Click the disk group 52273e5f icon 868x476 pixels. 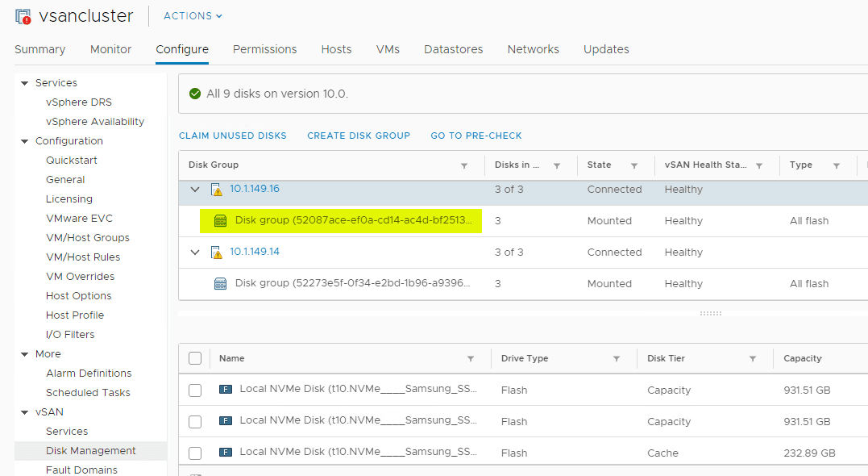point(221,284)
